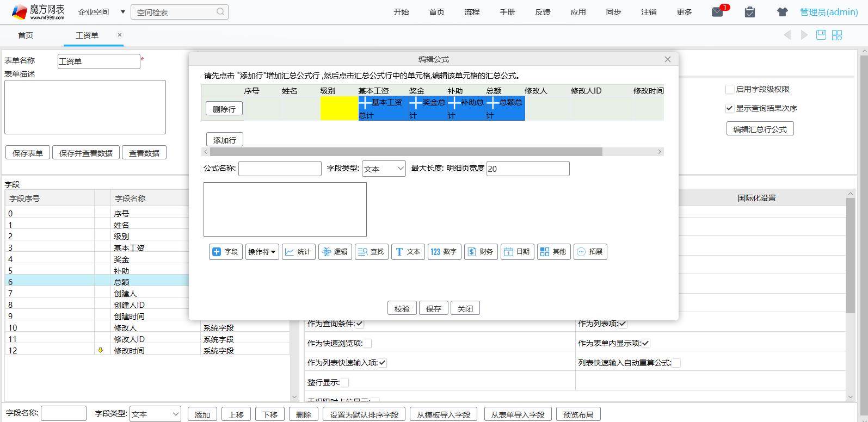Open the 统计 function group
Viewport: 868px width, 422px height.
pos(299,252)
